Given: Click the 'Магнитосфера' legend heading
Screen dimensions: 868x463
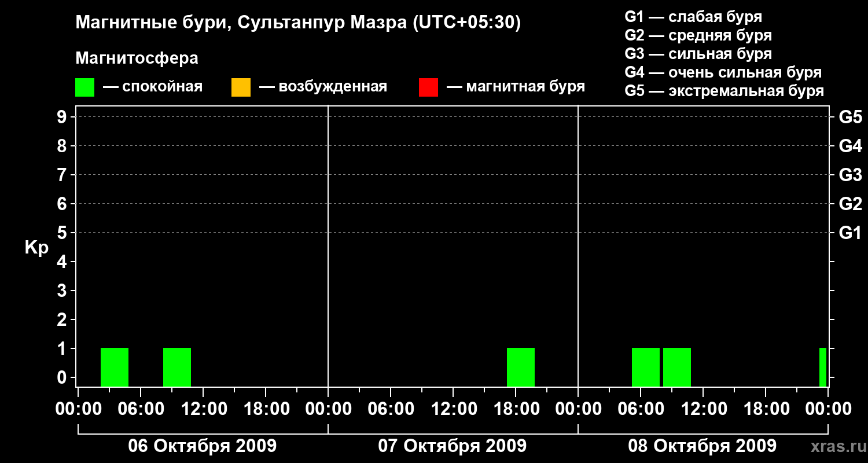Looking at the screenshot, I should pyautogui.click(x=137, y=58).
